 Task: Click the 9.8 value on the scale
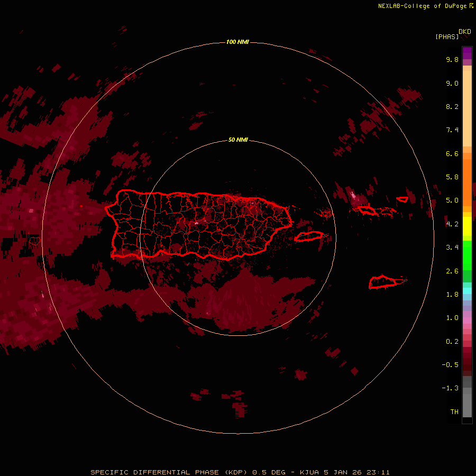click(x=452, y=59)
